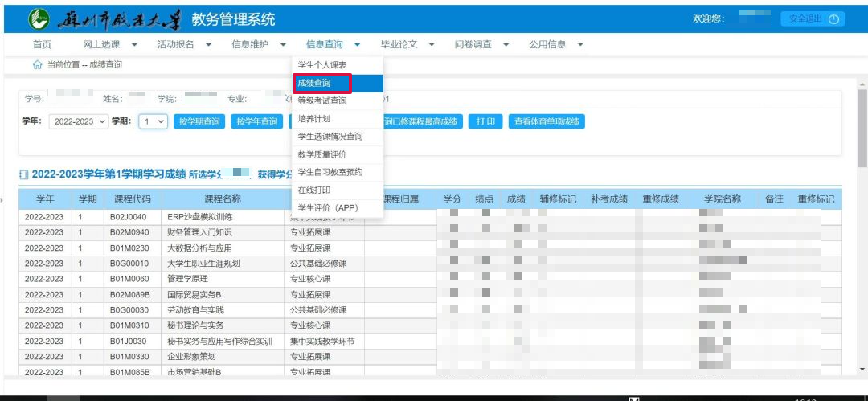Click the 备注 column header
Image resolution: width=868 pixels, height=401 pixels.
click(x=775, y=199)
